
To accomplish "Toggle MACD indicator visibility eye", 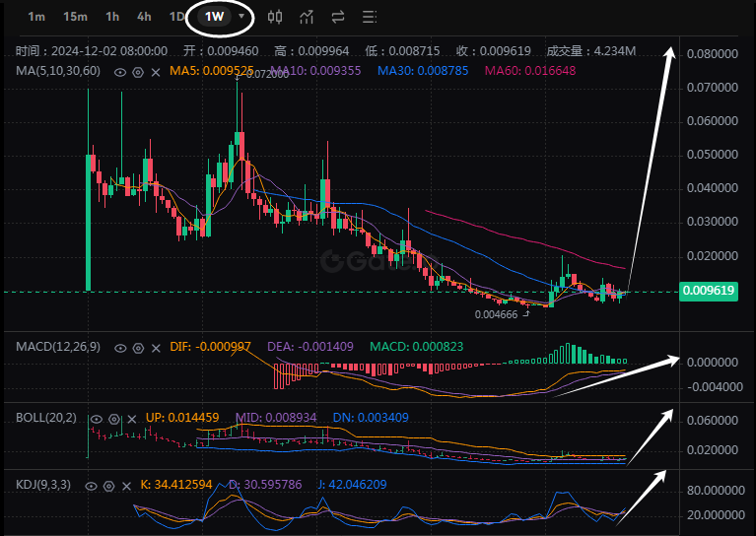I will (x=120, y=348).
